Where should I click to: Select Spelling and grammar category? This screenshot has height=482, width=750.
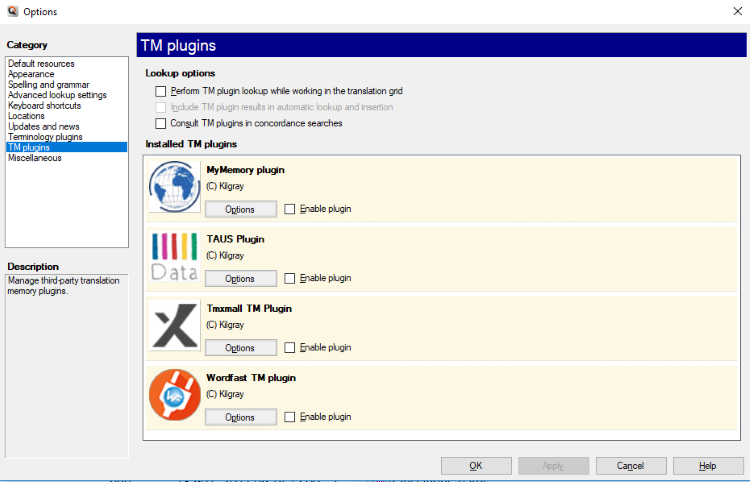[x=66, y=85]
